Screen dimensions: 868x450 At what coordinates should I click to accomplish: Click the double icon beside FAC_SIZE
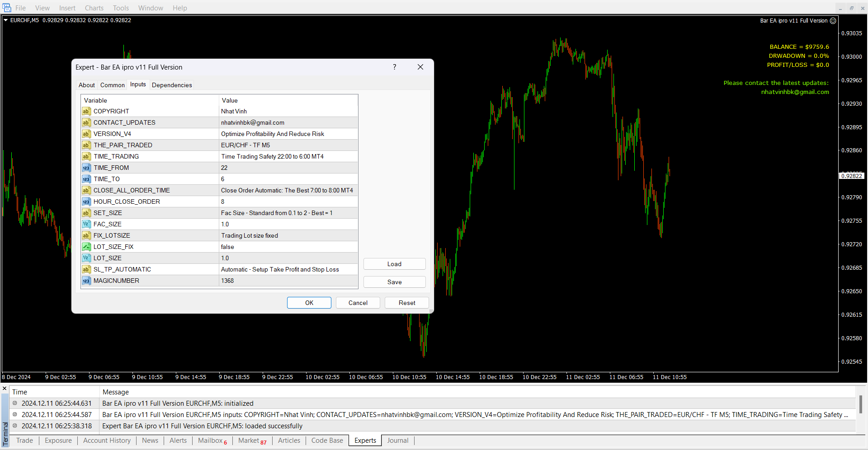(86, 224)
